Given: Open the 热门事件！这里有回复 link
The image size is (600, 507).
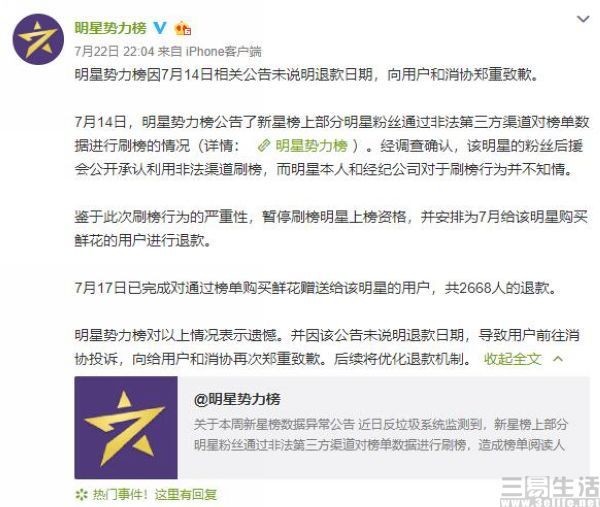Looking at the screenshot, I should click(x=155, y=495).
